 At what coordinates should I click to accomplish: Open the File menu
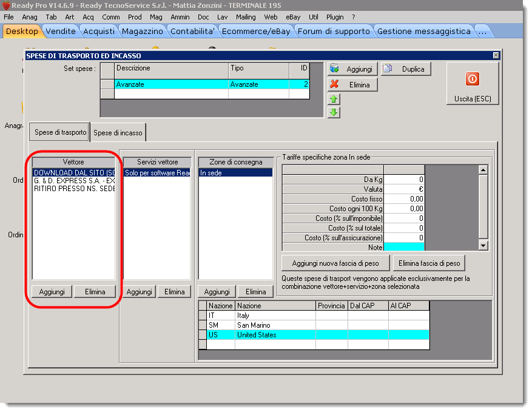click(x=9, y=17)
